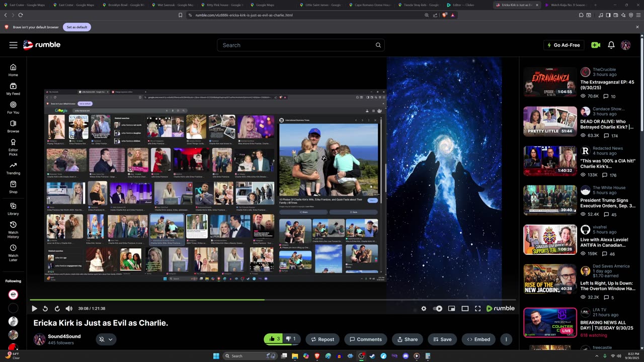Enter fullscreen mode
The height and width of the screenshot is (362, 644).
(477, 309)
